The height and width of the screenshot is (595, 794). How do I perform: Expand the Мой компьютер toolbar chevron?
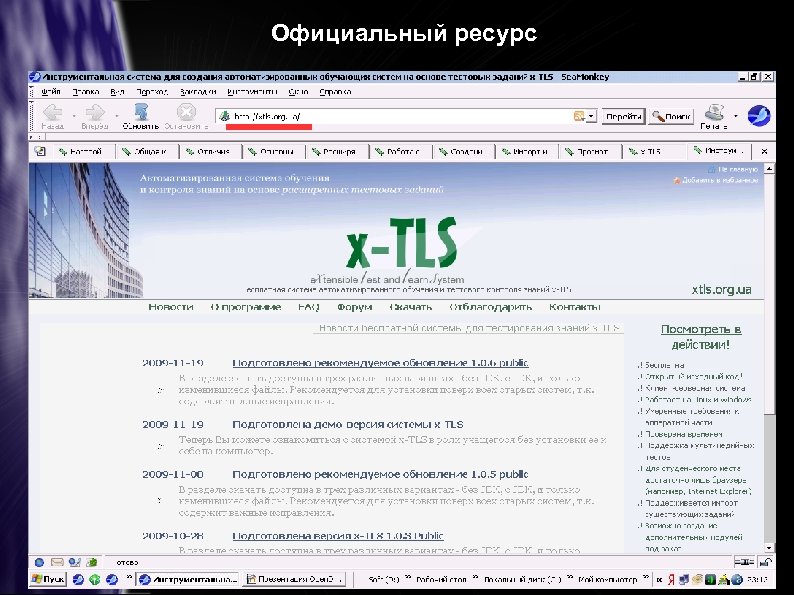pyautogui.click(x=646, y=577)
